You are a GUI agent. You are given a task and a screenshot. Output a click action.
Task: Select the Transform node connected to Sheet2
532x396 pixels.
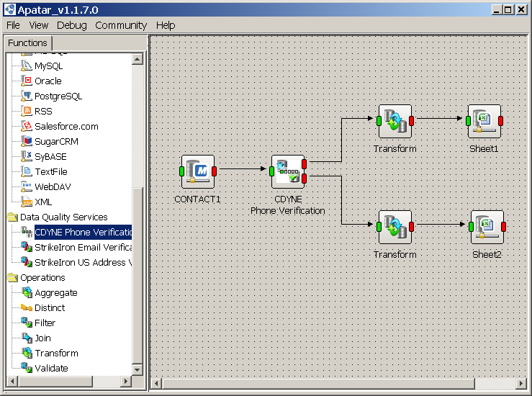tap(395, 227)
